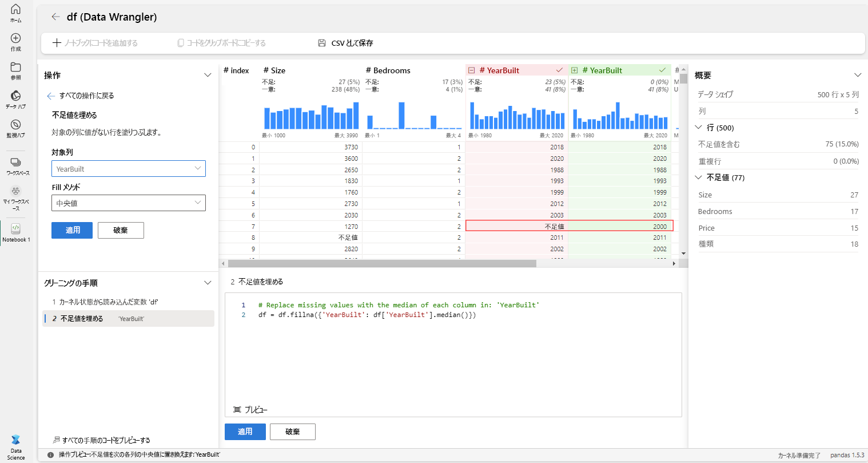
Task: Click the plus icon on green YearBuilt column
Action: [x=575, y=70]
